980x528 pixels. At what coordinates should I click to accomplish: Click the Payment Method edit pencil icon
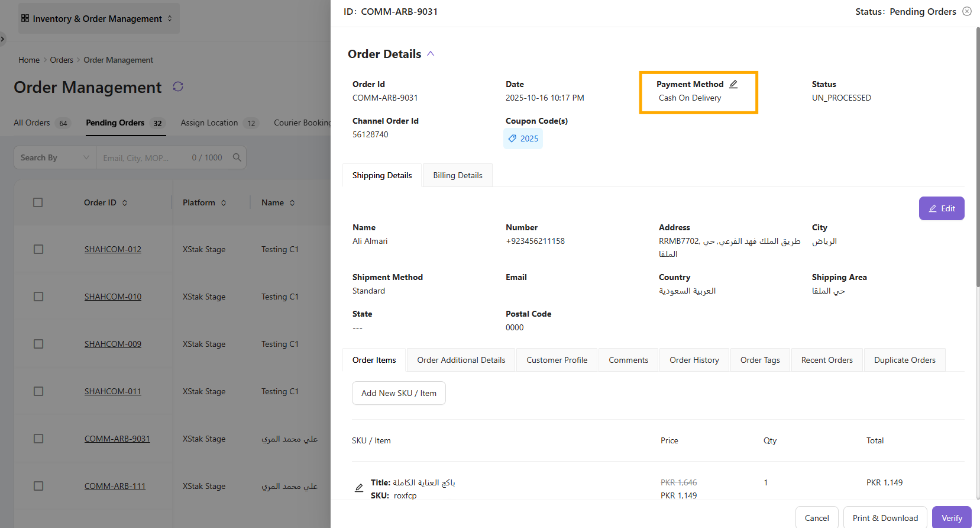coord(733,84)
